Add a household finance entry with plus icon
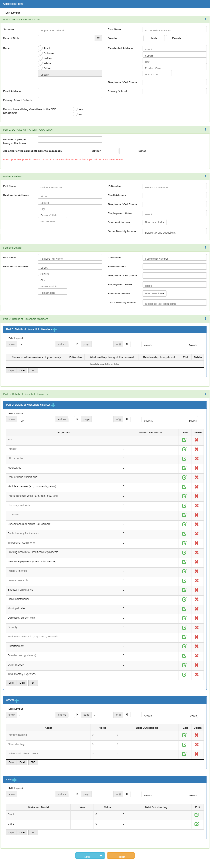 [53, 405]
